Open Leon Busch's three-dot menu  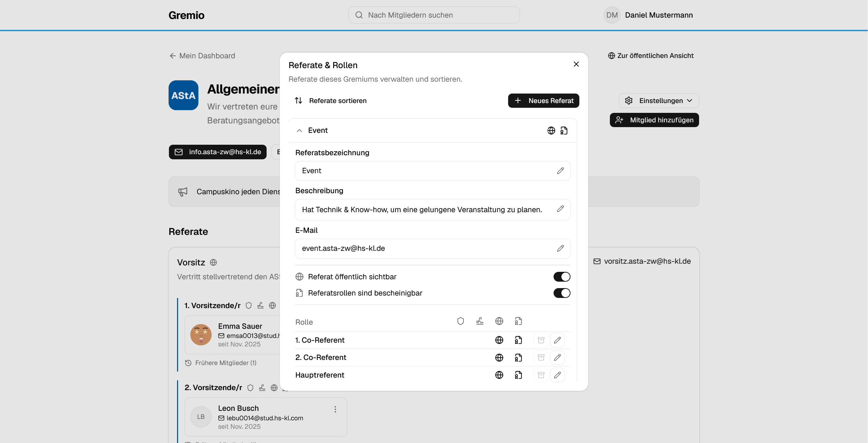click(x=335, y=409)
